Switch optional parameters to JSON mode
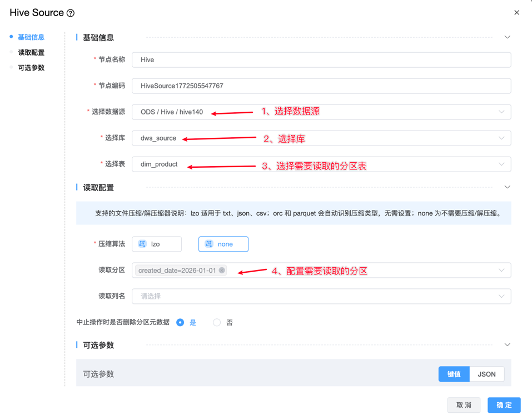Image resolution: width=532 pixels, height=420 pixels. pos(486,374)
